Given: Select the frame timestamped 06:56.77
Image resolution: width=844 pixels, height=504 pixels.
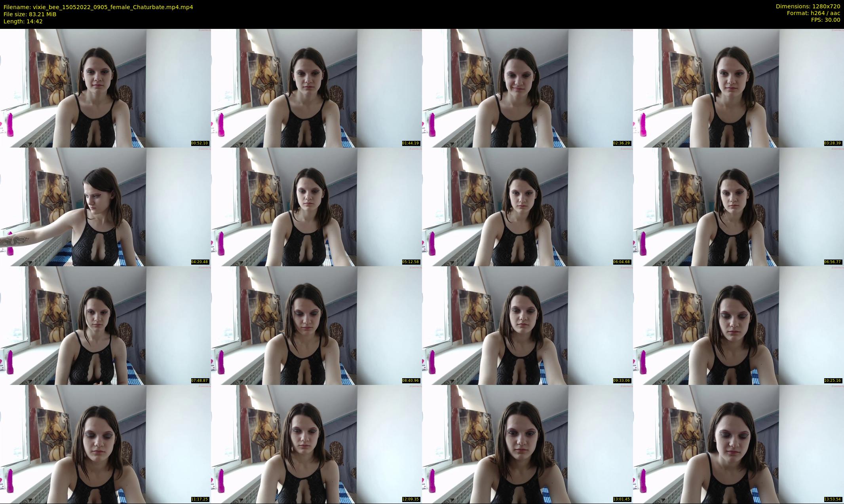Looking at the screenshot, I should [738, 207].
